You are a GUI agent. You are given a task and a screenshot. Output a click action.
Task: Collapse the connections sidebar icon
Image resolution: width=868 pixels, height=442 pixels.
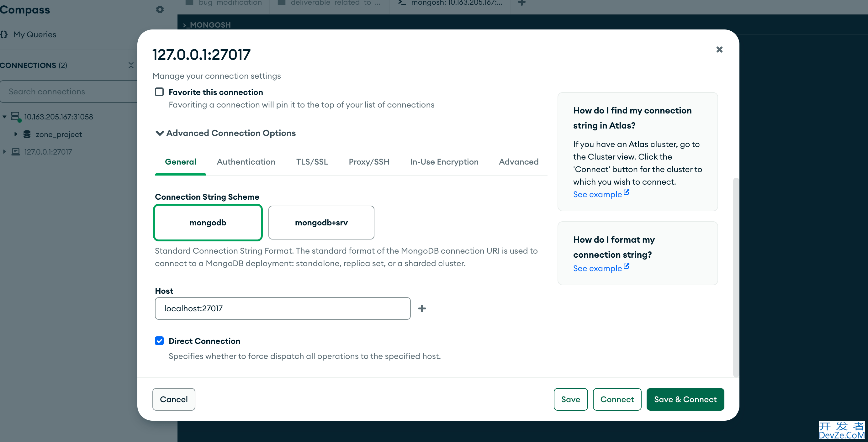pyautogui.click(x=131, y=65)
